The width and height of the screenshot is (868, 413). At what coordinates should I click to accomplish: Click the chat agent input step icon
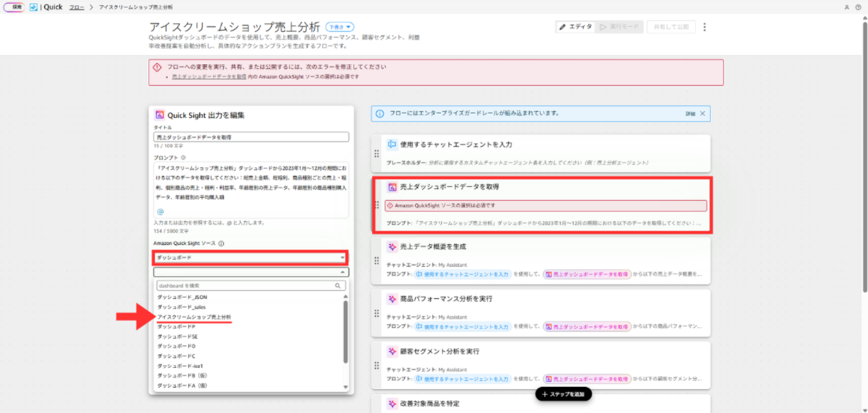[392, 145]
